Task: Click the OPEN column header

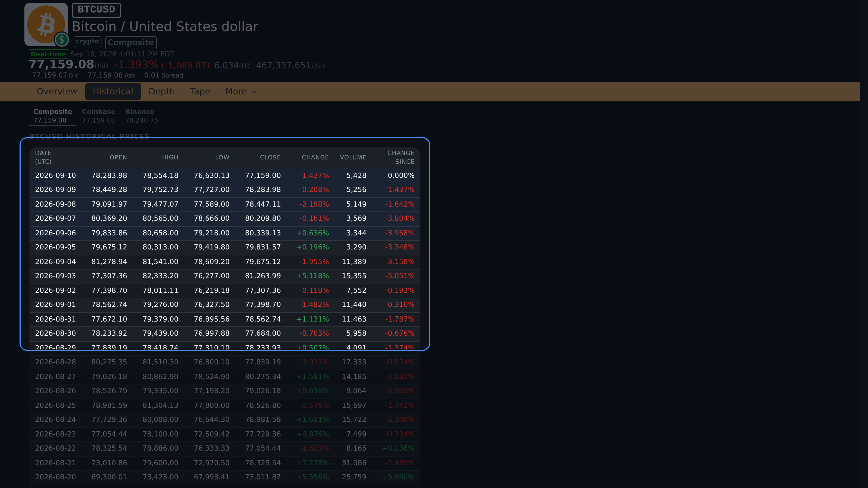Action: click(118, 157)
